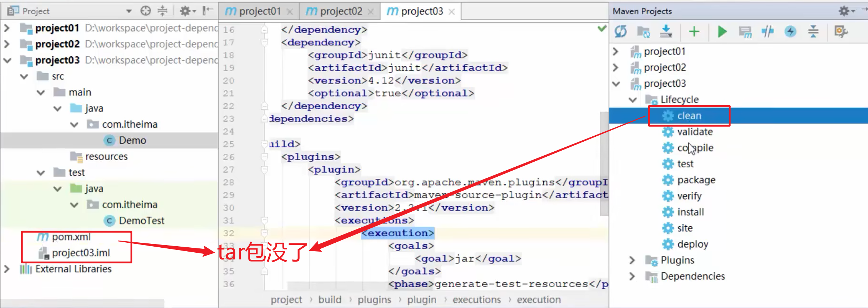Viewport: 868px width, 308px height.
Task: Open the Project view dropdown
Action: [129, 11]
